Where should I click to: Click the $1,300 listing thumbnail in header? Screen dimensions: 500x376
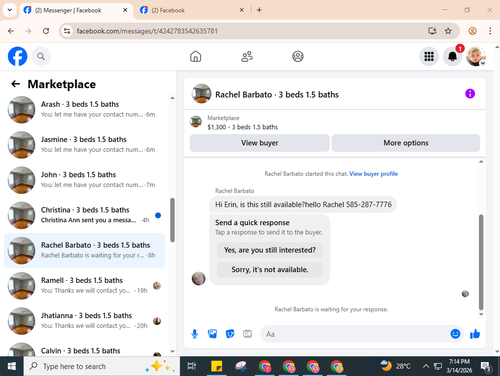click(x=196, y=122)
